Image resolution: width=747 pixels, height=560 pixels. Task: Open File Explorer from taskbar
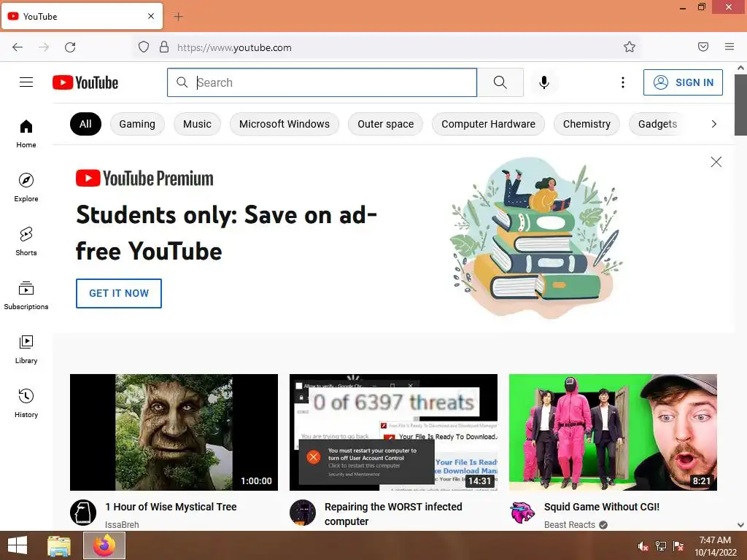pyautogui.click(x=59, y=545)
